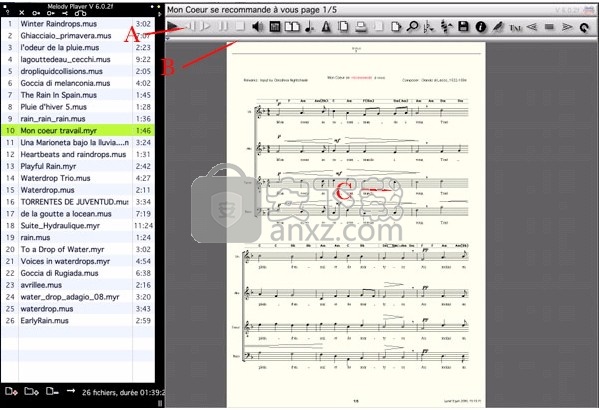Screen dimensions: 599x410
Task: Save the file with the floppy disk icon
Action: 463,26
